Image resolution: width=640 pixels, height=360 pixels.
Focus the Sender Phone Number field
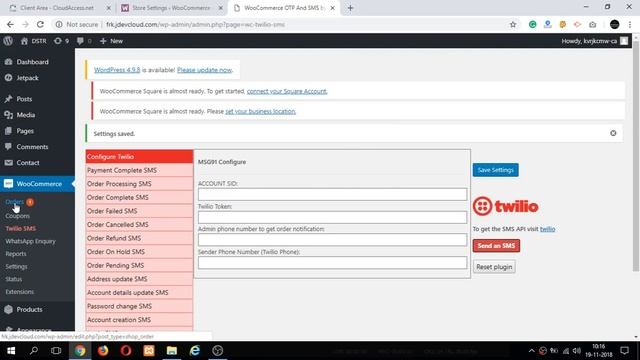pos(332,262)
